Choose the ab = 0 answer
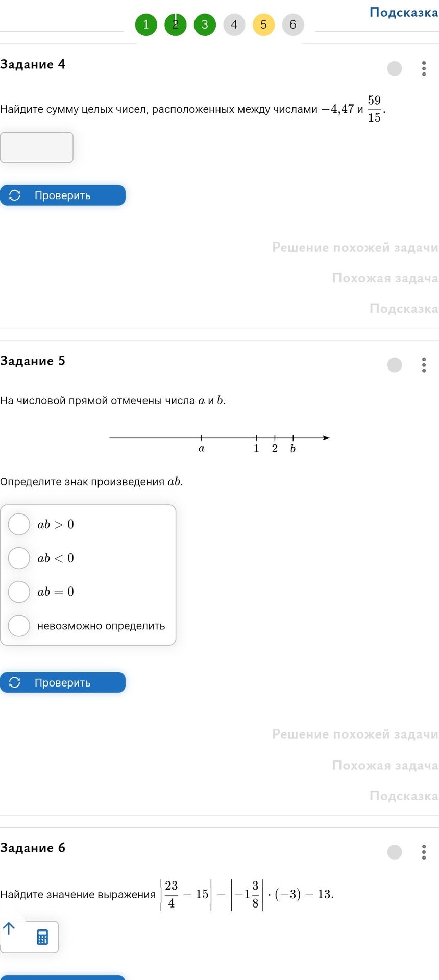 (19, 592)
